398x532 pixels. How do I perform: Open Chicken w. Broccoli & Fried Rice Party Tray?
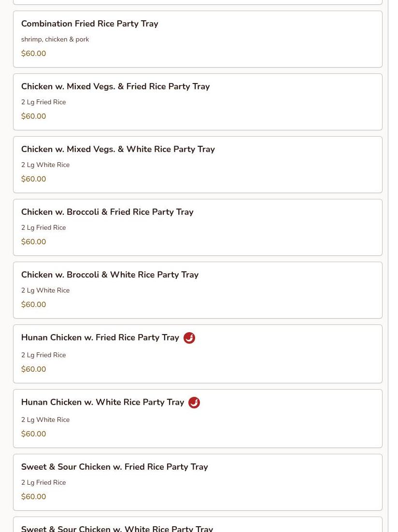coord(198,227)
